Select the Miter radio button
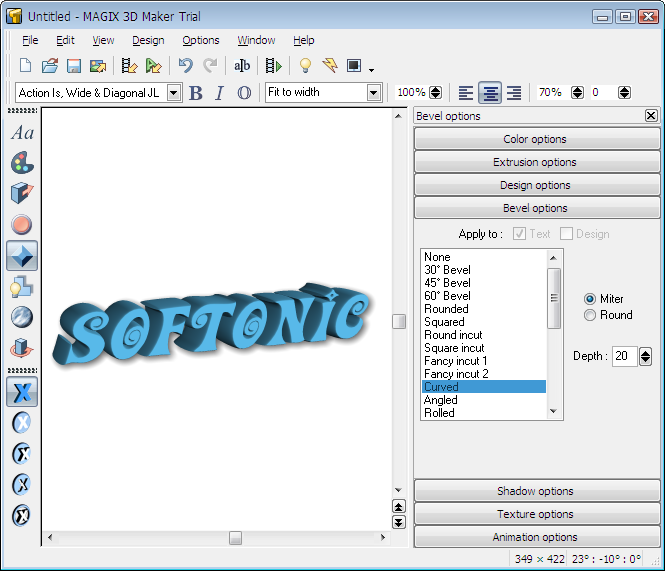 tap(590, 299)
